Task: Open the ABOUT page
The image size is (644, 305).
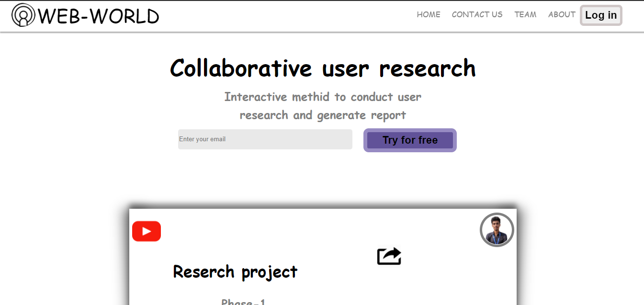Action: click(561, 14)
